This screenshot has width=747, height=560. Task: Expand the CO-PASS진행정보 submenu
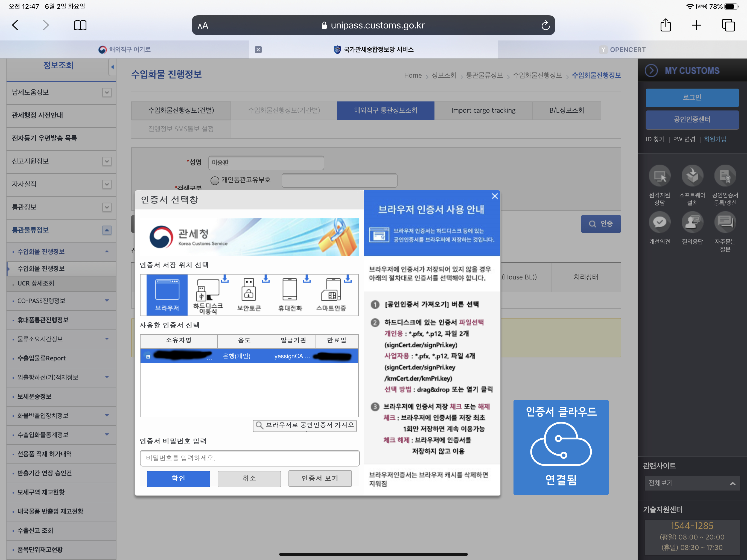coord(107,301)
